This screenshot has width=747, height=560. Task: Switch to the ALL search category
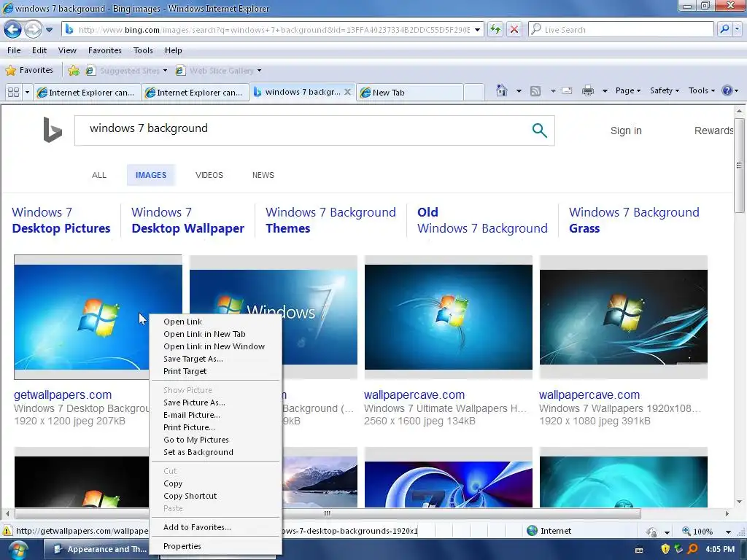[x=99, y=175]
